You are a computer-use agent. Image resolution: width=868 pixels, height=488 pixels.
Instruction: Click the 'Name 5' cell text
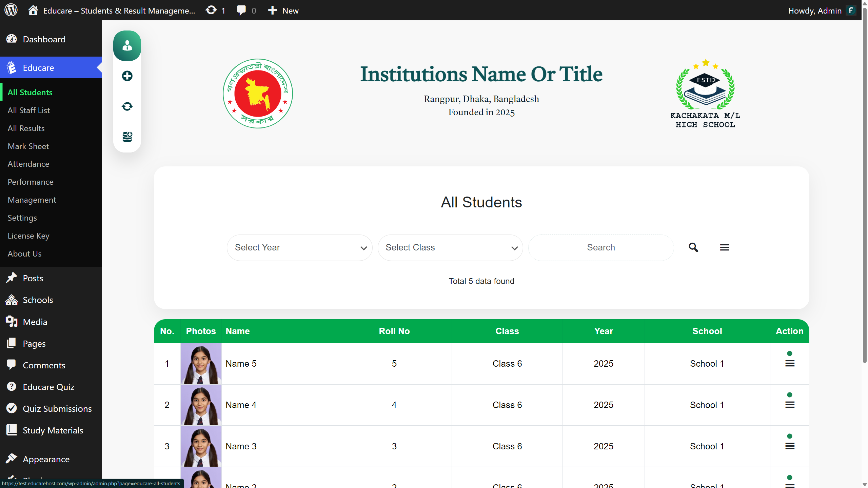241,364
